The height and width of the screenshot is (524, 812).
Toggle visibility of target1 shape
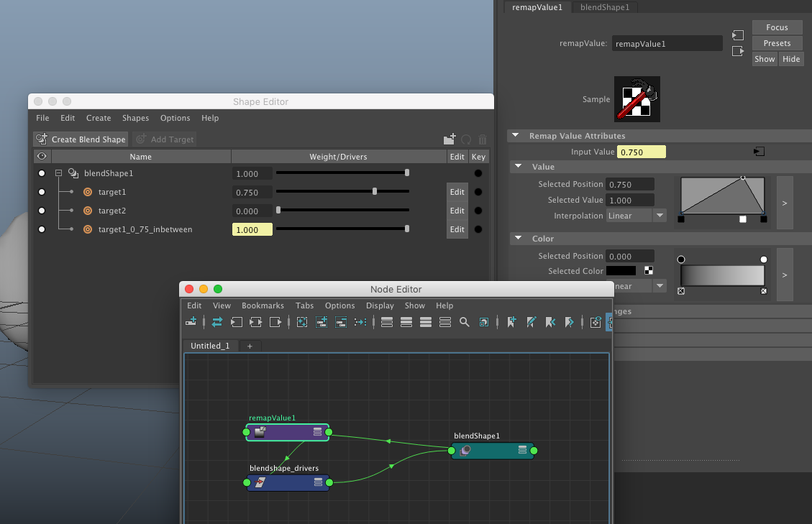coord(42,192)
